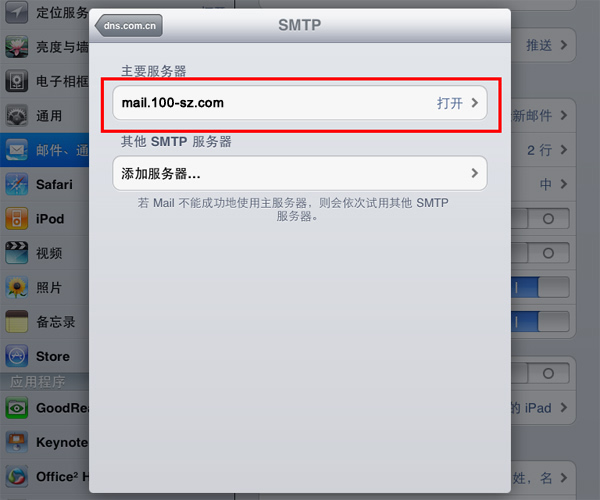Go back via dns.com.cn button
Viewport: 600px width, 500px height.
pos(129,26)
